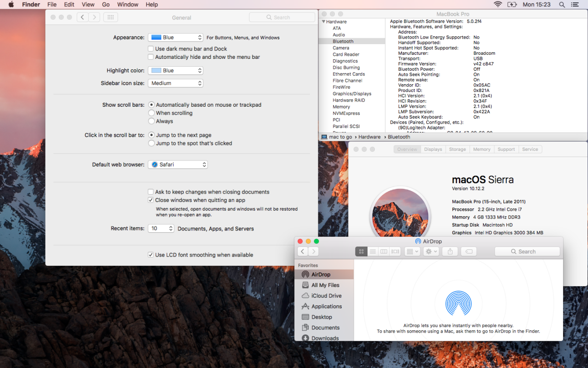Uncheck Use LCD font smoothing when available
588x368 pixels.
[151, 255]
